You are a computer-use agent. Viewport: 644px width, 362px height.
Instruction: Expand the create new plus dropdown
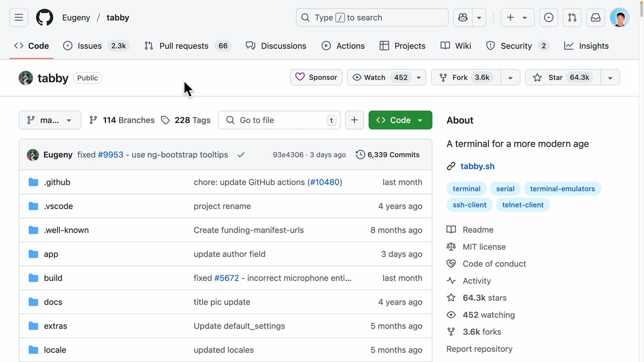(x=517, y=18)
